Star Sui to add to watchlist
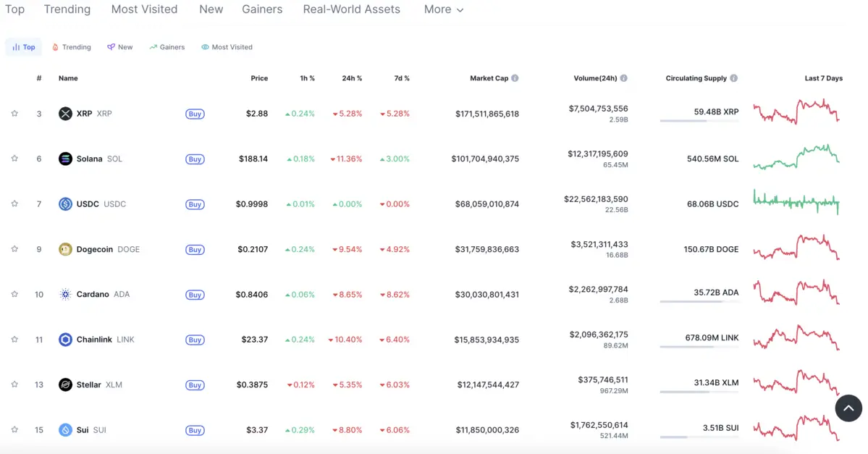868x454 pixels. pos(14,430)
